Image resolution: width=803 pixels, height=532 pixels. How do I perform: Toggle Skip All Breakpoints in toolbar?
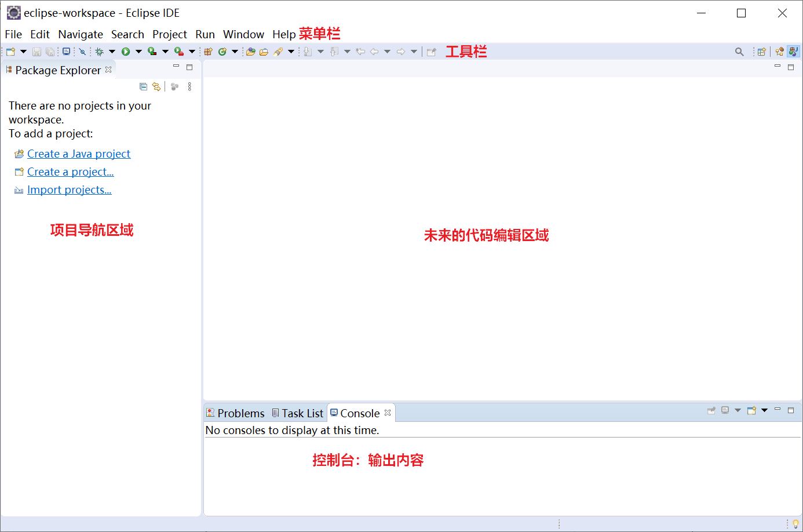82,52
